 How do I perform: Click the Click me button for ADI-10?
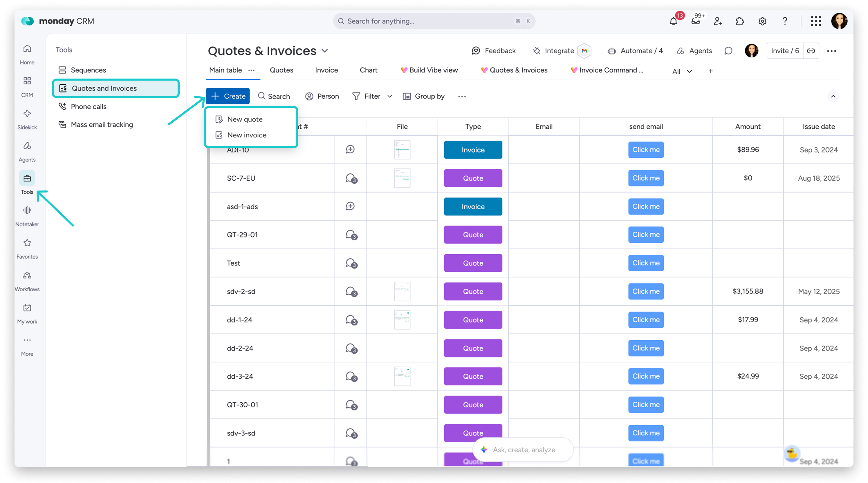click(x=646, y=149)
